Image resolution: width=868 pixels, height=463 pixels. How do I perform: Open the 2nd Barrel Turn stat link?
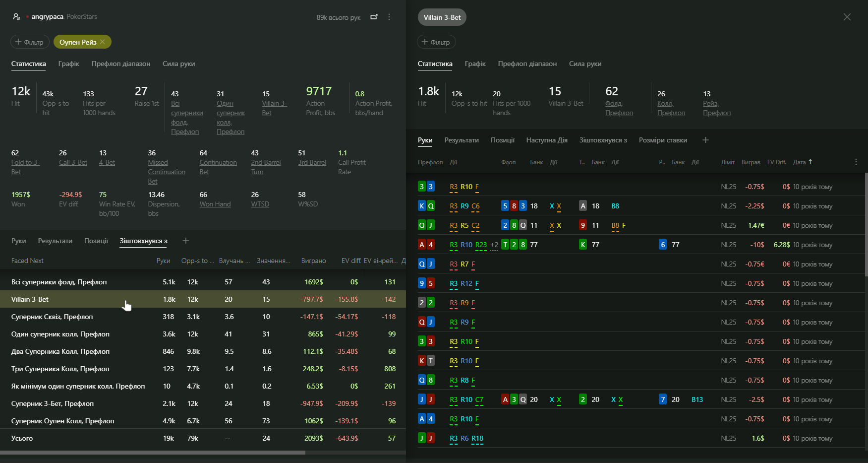266,167
